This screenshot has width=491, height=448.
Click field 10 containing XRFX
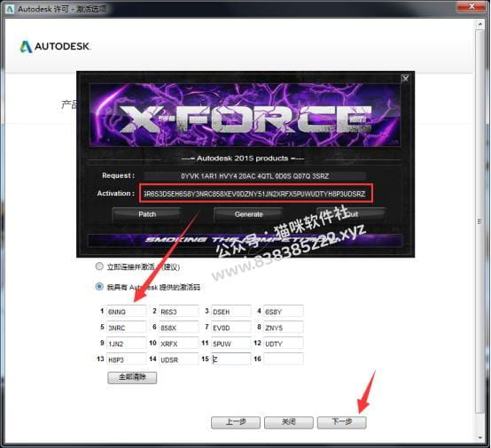point(179,344)
